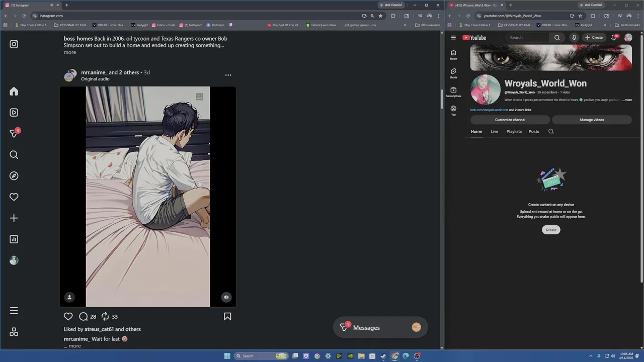
Task: Switch to the Posts channel tab
Action: point(534,132)
